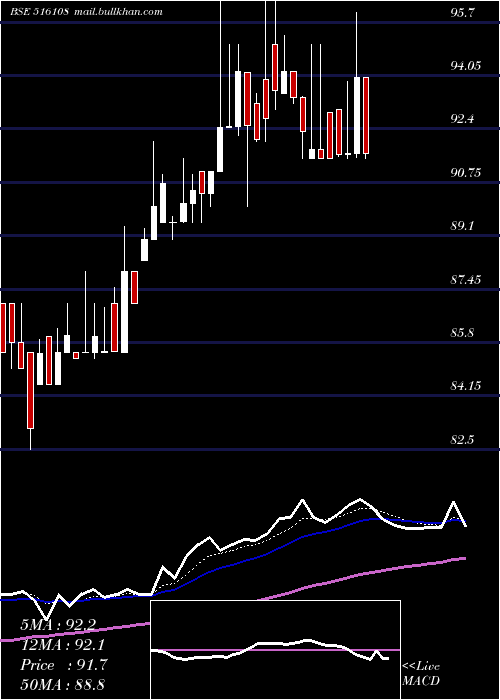Click the 95.7 price axis label
Viewport: 500px width, 700px height.
click(x=462, y=12)
